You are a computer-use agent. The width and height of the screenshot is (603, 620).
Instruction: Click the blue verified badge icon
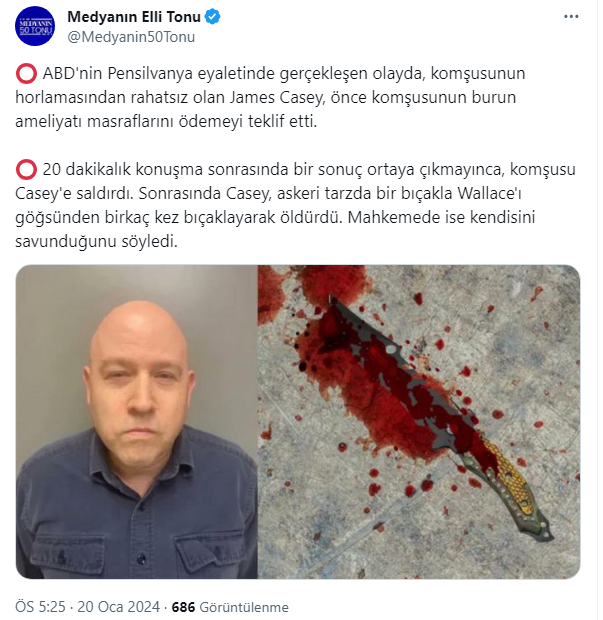pyautogui.click(x=213, y=17)
